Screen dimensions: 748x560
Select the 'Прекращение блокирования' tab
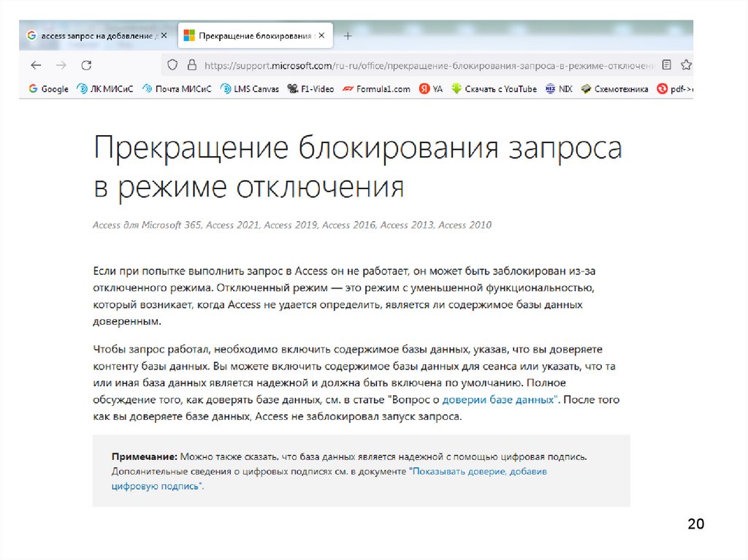point(248,35)
